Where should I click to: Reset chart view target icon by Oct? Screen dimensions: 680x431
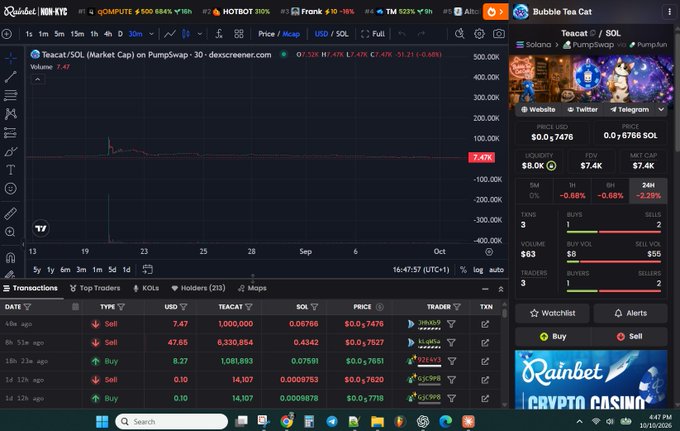coord(489,251)
